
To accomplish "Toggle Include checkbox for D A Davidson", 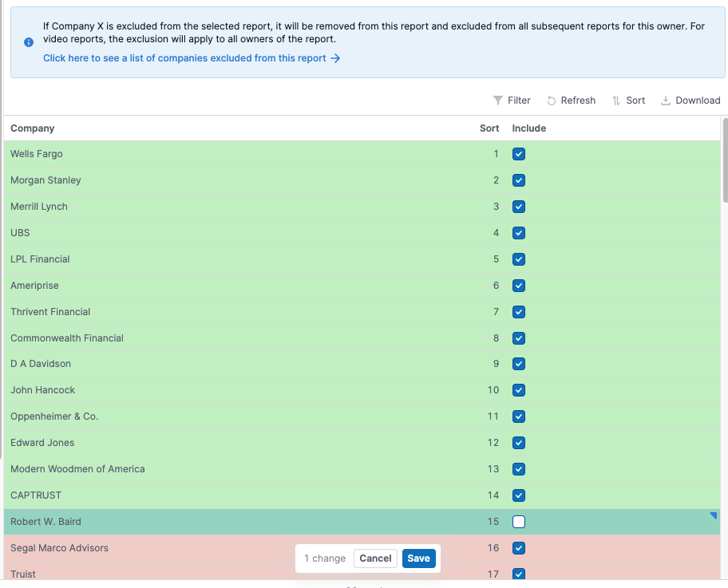I will (x=519, y=364).
